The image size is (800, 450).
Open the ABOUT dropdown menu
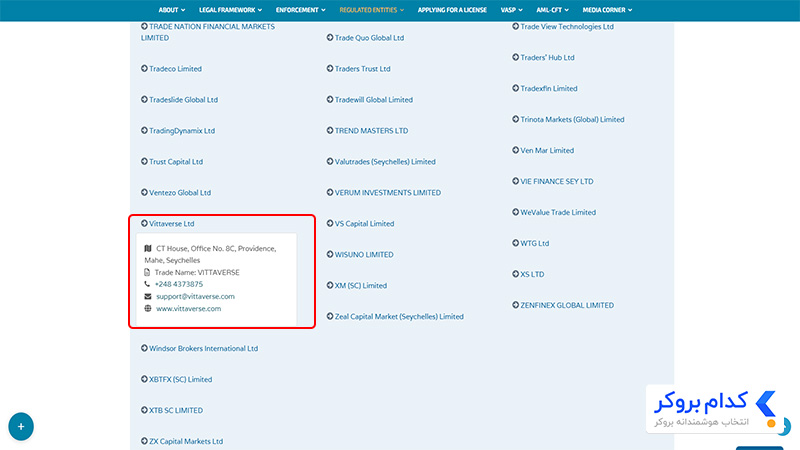[171, 10]
